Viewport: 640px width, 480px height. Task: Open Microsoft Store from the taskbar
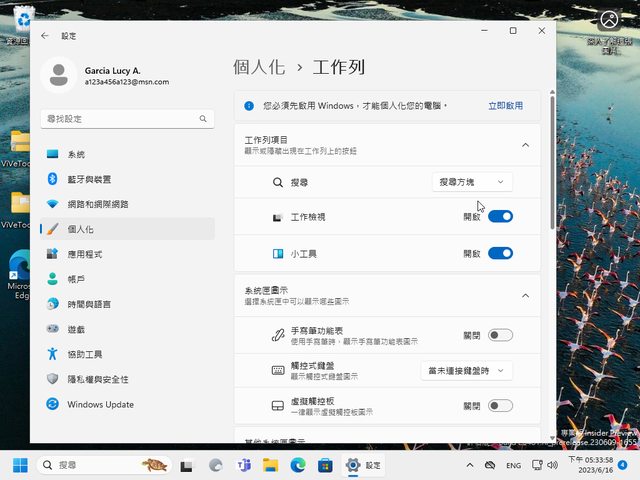(x=324, y=465)
